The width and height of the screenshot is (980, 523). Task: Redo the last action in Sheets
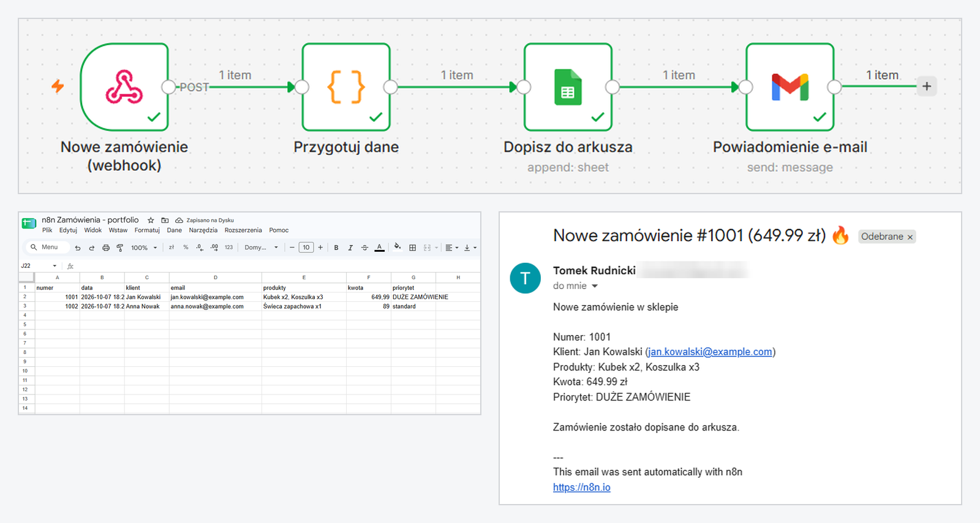(92, 247)
